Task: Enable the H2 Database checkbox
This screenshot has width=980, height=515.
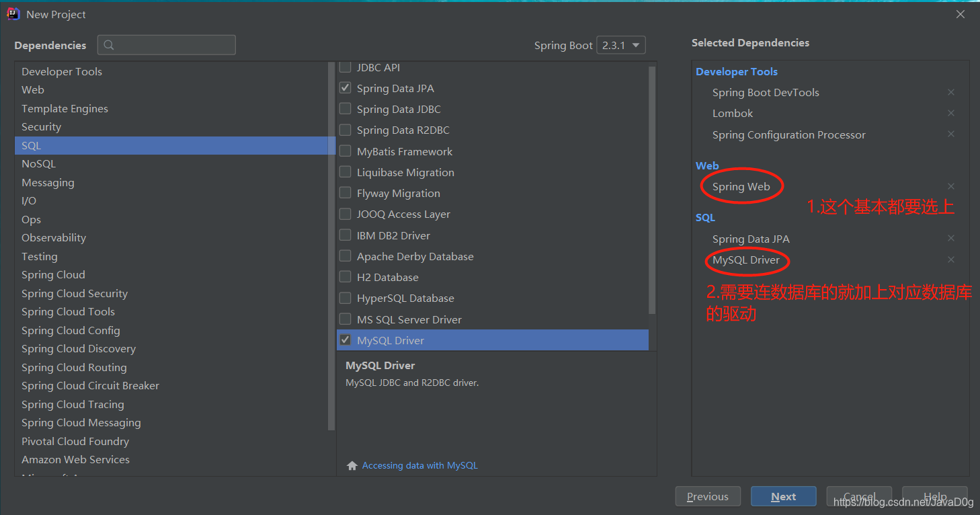Action: (345, 277)
